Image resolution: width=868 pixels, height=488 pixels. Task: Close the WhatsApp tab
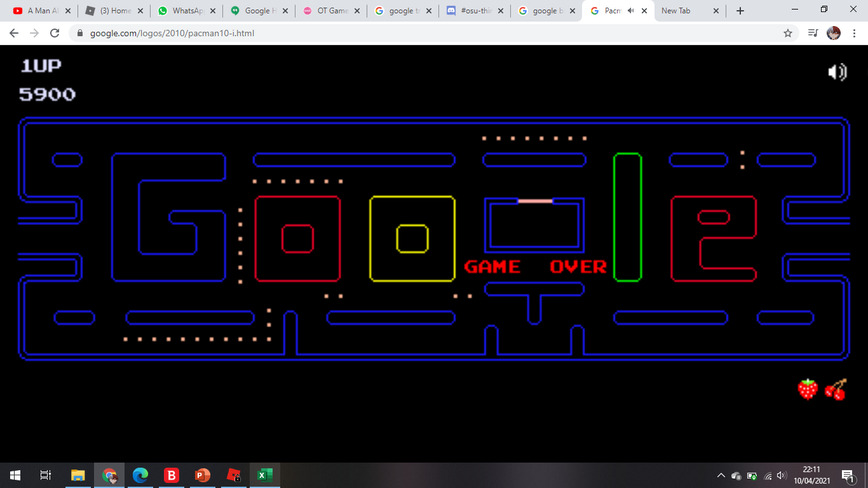[x=212, y=11]
